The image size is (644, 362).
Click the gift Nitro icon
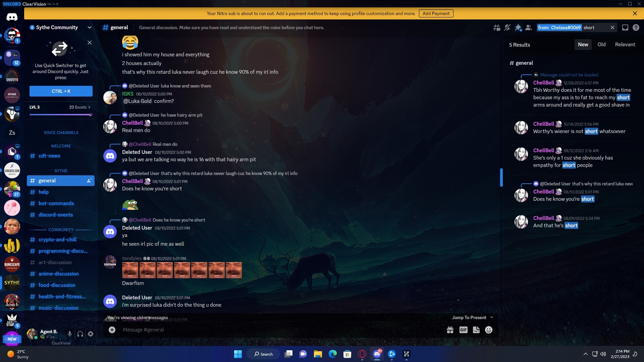[450, 330]
